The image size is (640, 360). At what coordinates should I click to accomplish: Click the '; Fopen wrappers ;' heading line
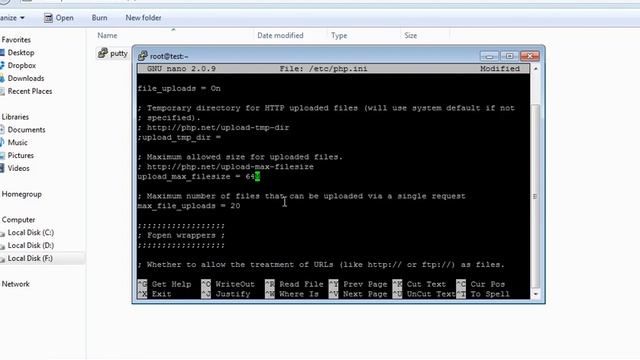point(182,236)
